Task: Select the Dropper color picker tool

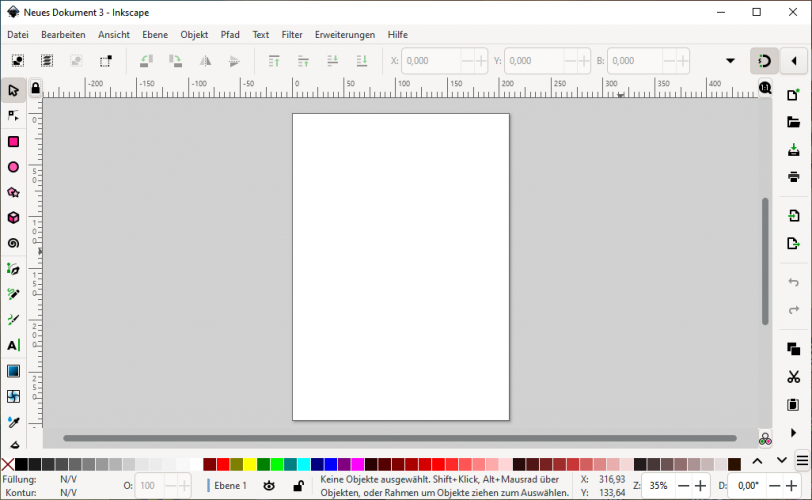Action: click(13, 422)
